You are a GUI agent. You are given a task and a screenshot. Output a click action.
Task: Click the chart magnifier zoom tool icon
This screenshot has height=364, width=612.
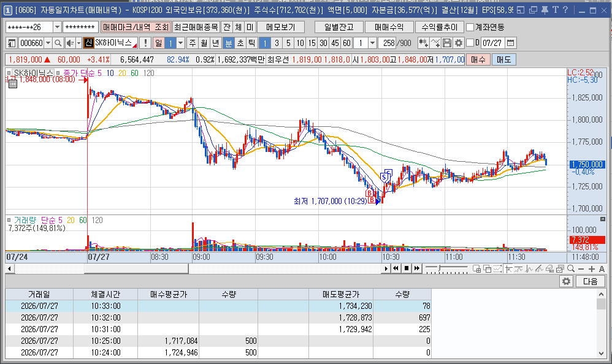click(571, 269)
